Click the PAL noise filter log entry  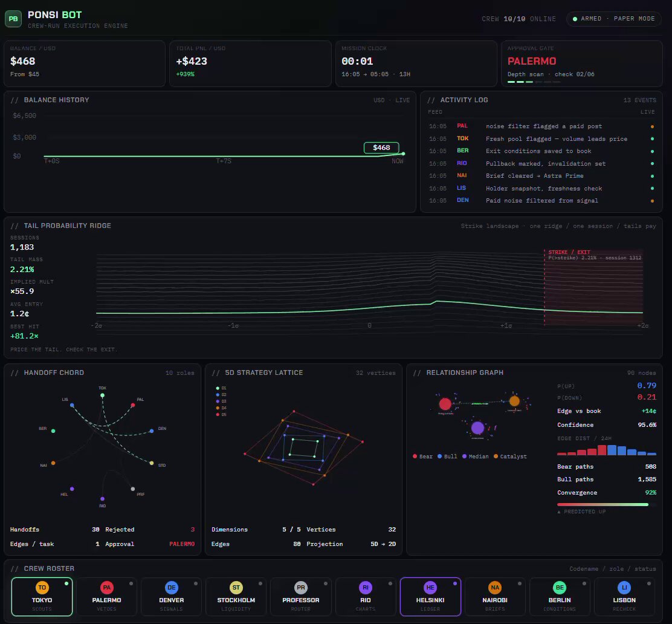click(x=541, y=126)
